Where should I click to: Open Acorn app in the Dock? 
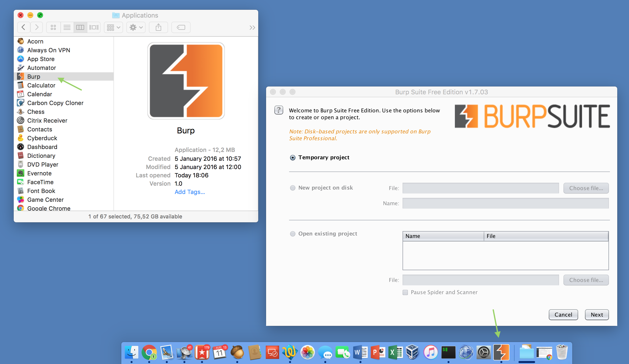click(x=237, y=353)
